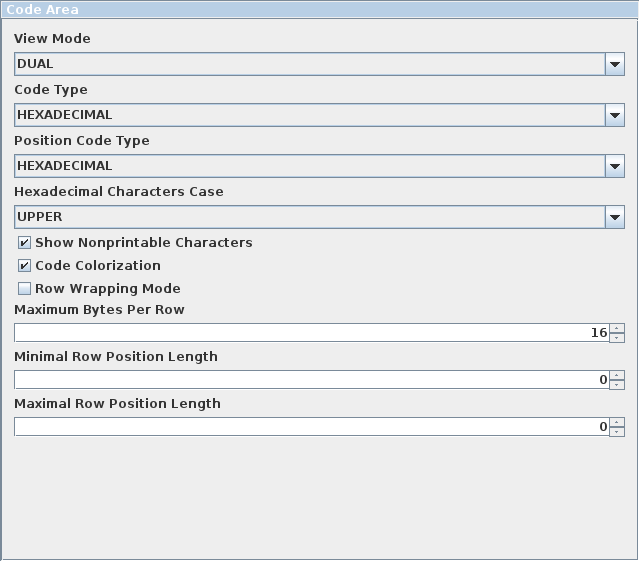Increment Minimal Row Position Length spinner

click(x=617, y=375)
